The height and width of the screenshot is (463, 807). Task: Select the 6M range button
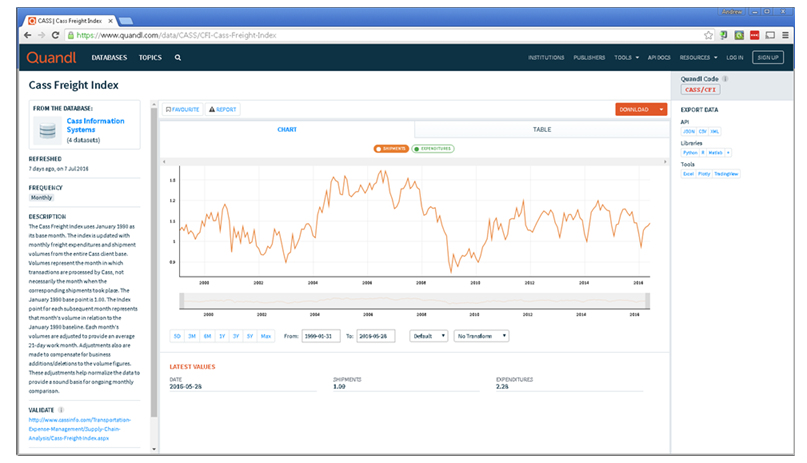[x=207, y=336]
